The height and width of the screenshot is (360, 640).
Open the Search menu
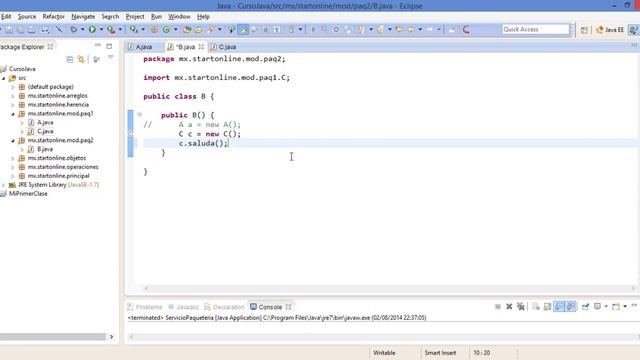(x=110, y=16)
